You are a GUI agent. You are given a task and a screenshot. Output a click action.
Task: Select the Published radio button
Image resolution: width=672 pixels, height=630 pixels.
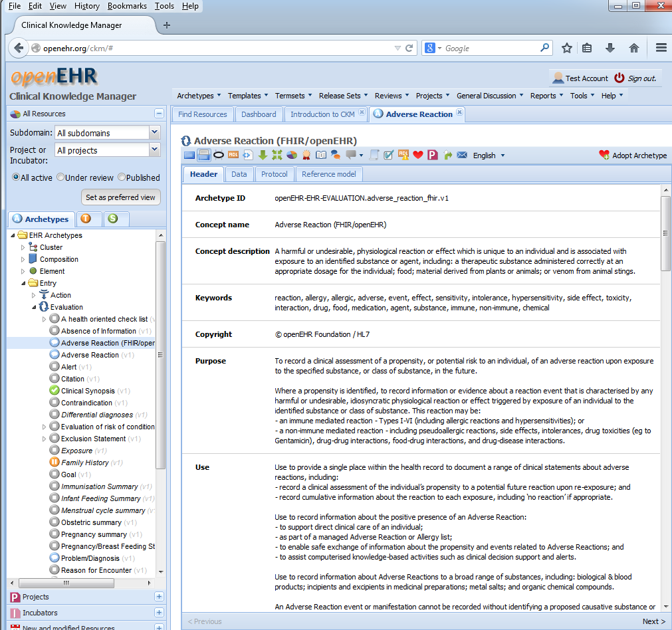tap(122, 177)
